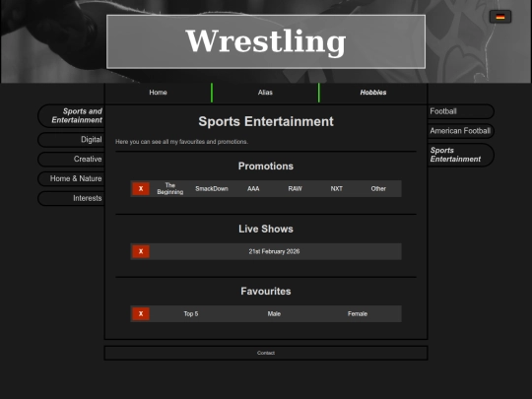Screen dimensions: 532x399
Task: Click the Wrestling banner title
Action: pos(266,41)
